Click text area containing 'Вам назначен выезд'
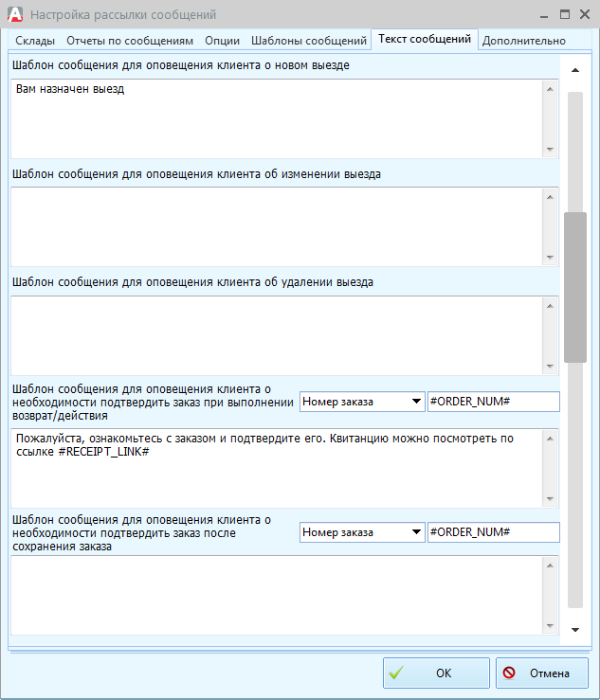This screenshot has height=700, width=600. (x=275, y=118)
